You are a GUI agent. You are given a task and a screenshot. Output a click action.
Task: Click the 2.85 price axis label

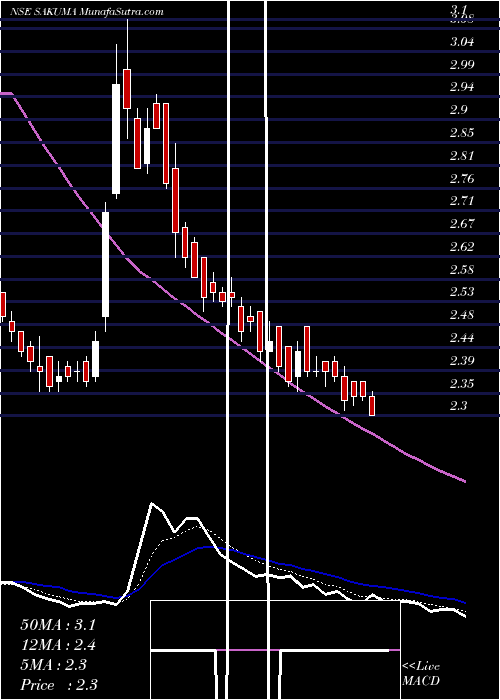pos(462,133)
